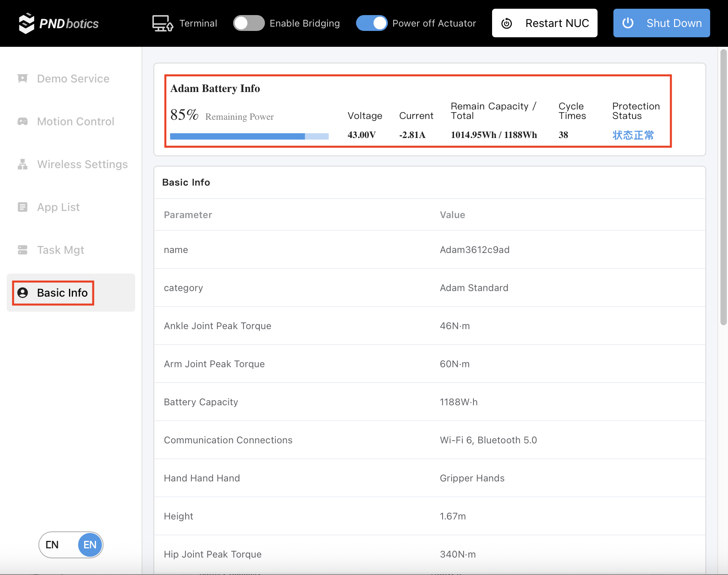Switch language toggle to CN
Viewport: 728px width, 575px height.
point(52,545)
